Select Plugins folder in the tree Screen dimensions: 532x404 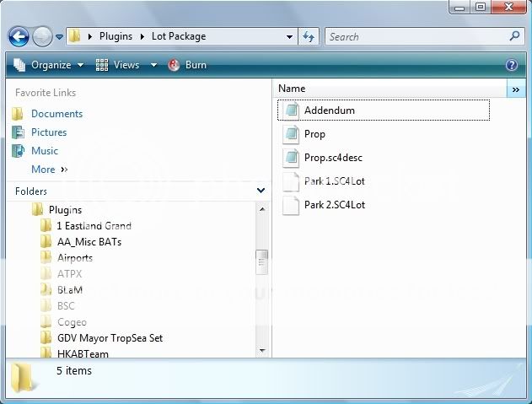tap(65, 210)
